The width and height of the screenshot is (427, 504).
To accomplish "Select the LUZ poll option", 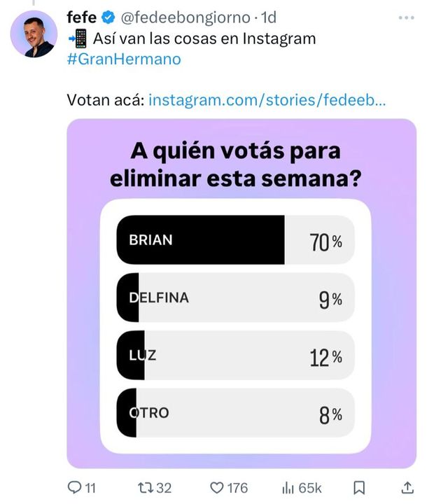I will tap(235, 356).
